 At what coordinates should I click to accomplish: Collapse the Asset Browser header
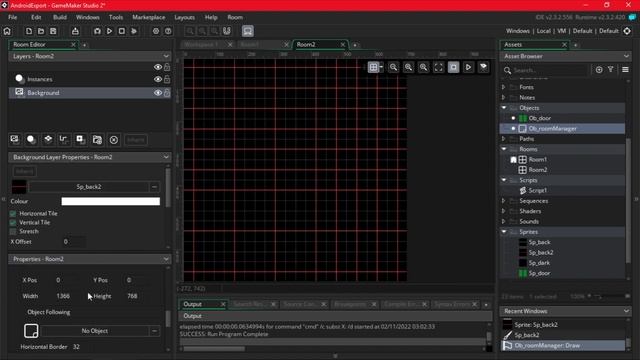tap(626, 56)
